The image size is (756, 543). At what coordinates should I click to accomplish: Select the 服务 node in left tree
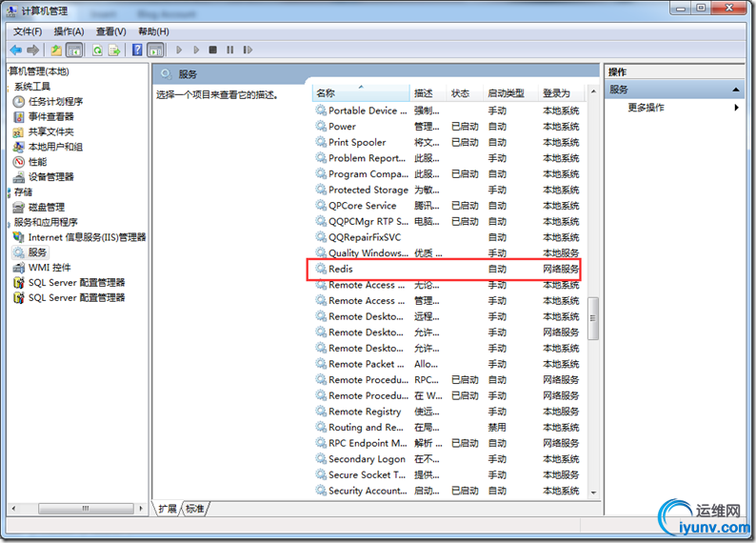[37, 252]
